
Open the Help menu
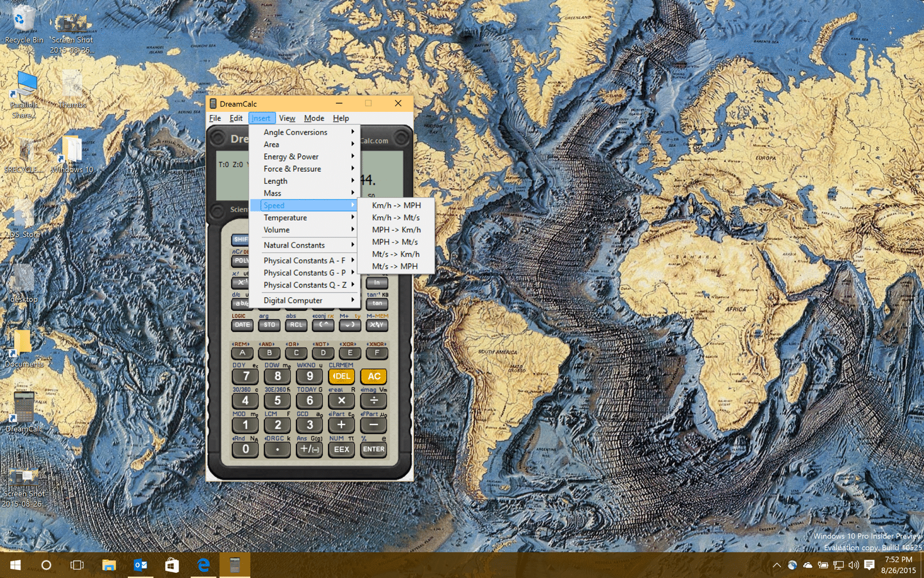341,118
